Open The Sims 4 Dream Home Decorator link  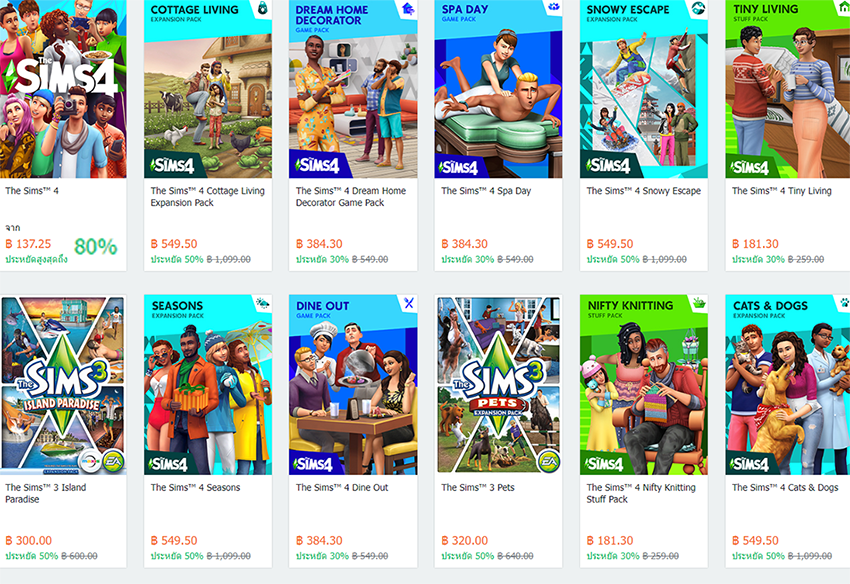[351, 197]
